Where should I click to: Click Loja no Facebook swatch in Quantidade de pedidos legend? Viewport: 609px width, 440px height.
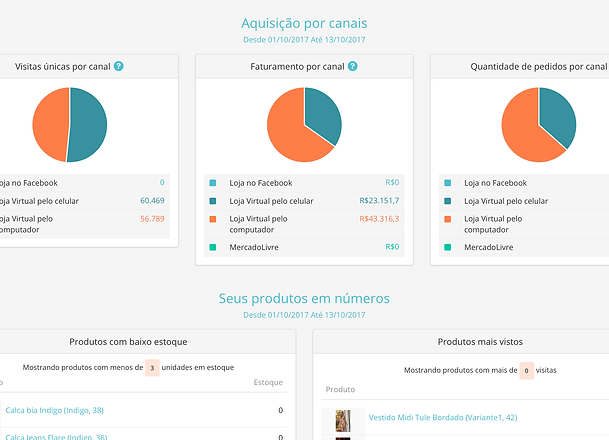pyautogui.click(x=447, y=183)
